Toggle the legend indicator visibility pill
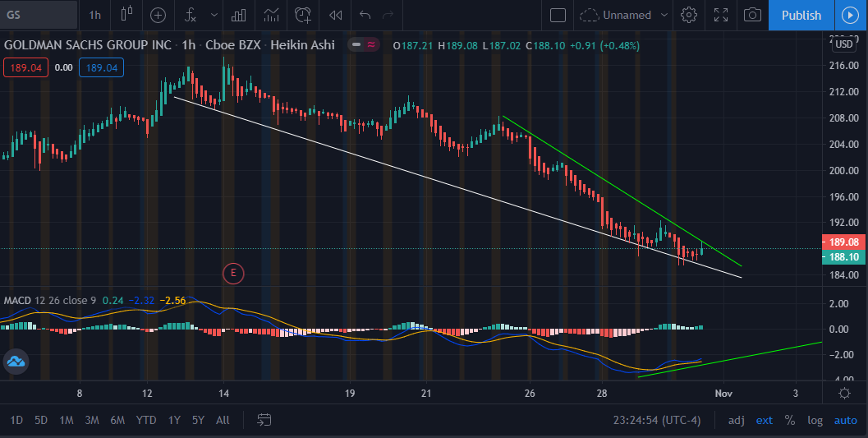The image size is (868, 438). pos(364,44)
